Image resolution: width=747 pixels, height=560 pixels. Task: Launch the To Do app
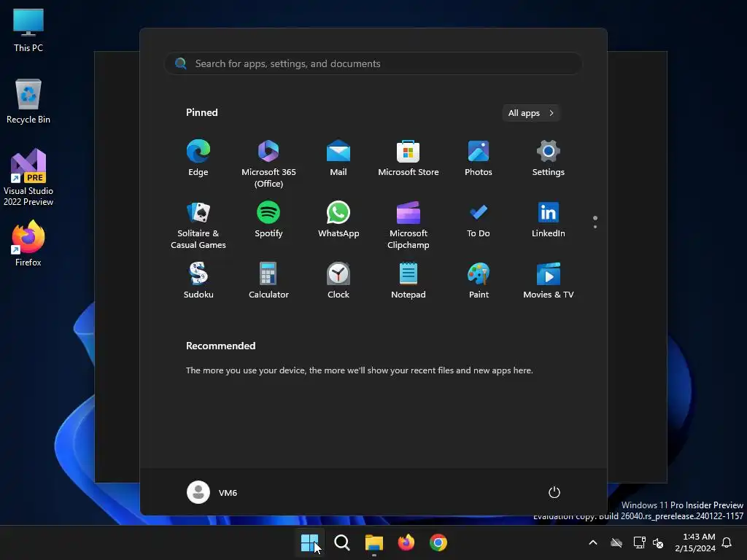click(x=479, y=219)
